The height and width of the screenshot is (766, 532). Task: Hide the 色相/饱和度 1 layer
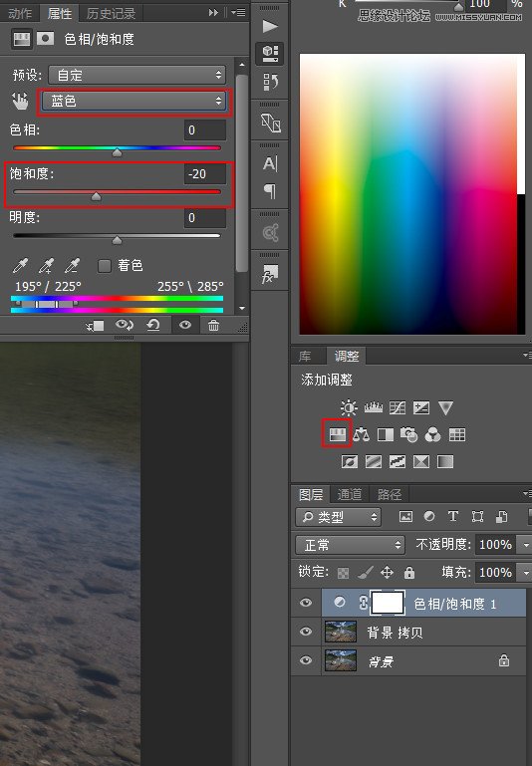(306, 603)
